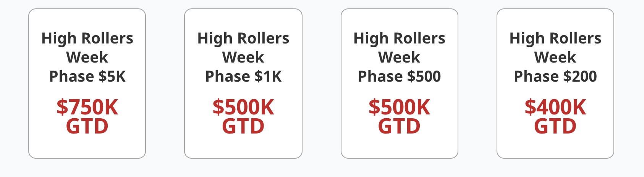Click the $750K amount text
Image resolution: width=644 pixels, height=177 pixels.
(x=87, y=107)
